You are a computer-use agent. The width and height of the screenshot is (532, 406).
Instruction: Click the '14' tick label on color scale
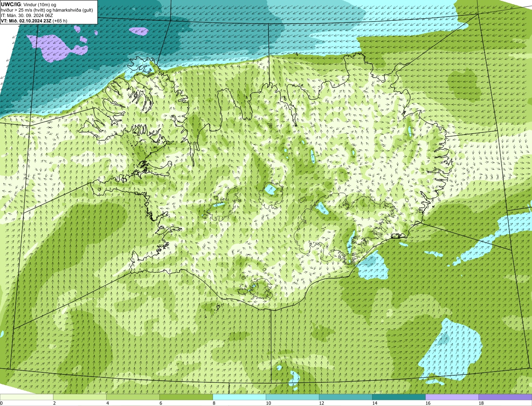coord(375,403)
